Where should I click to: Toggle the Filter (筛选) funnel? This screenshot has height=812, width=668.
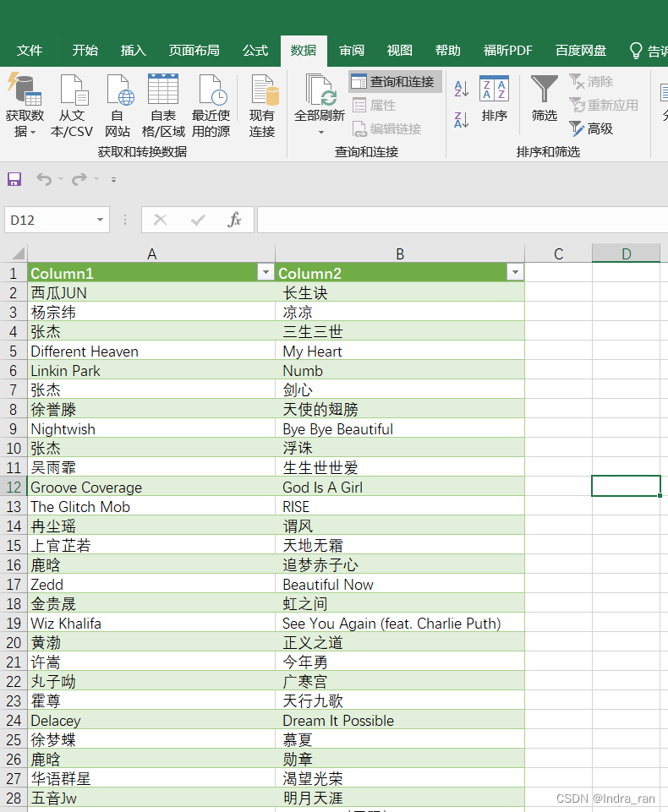click(x=545, y=98)
